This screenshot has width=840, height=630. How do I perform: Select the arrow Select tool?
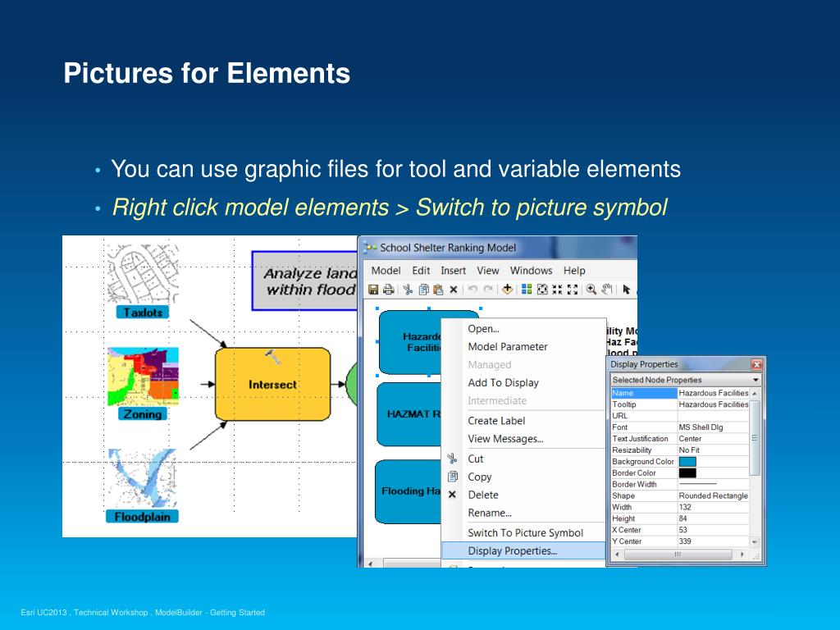click(626, 290)
